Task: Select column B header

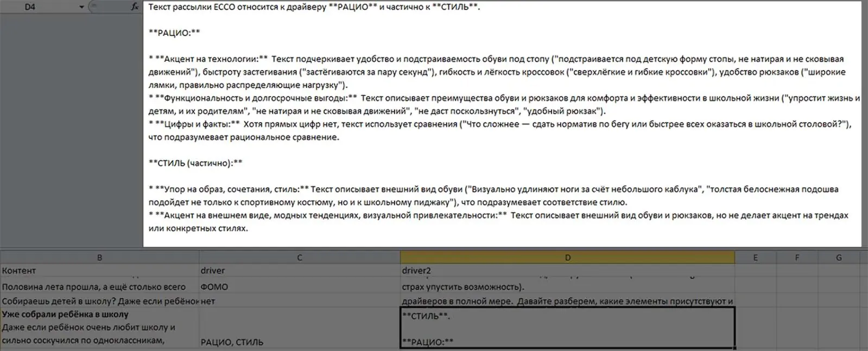Action: point(99,258)
